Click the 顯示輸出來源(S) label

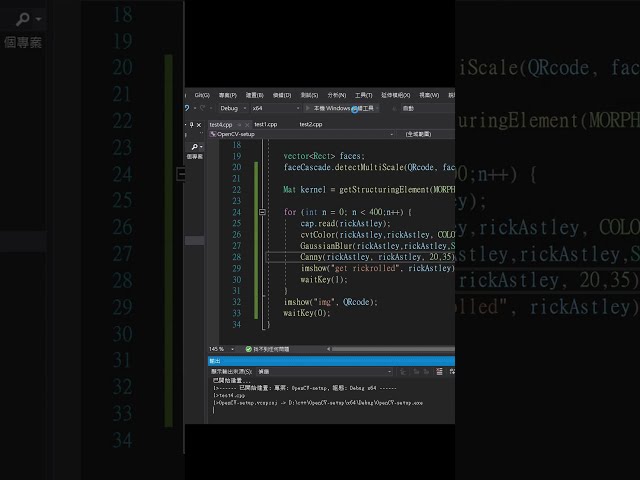pyautogui.click(x=231, y=371)
